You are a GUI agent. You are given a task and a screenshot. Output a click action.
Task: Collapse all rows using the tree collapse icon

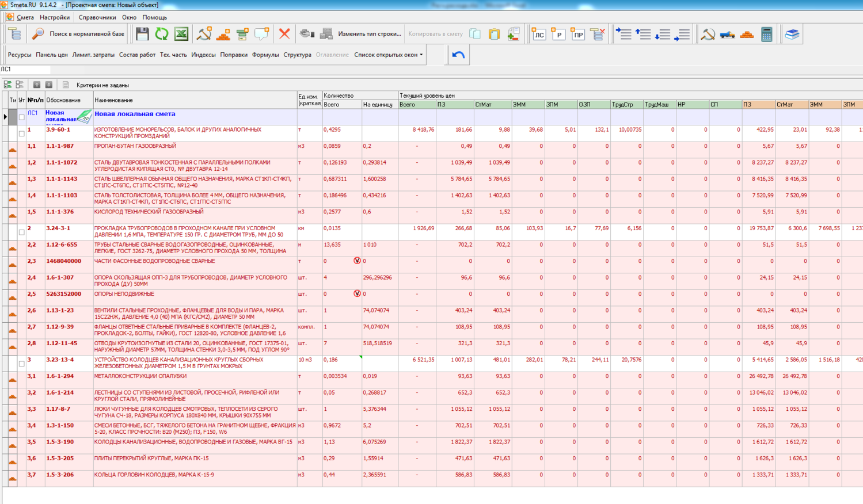20,85
